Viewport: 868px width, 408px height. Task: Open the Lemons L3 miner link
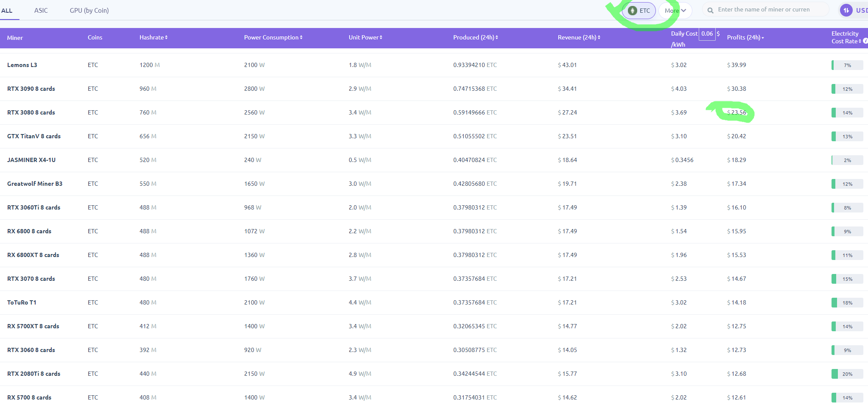coord(22,65)
